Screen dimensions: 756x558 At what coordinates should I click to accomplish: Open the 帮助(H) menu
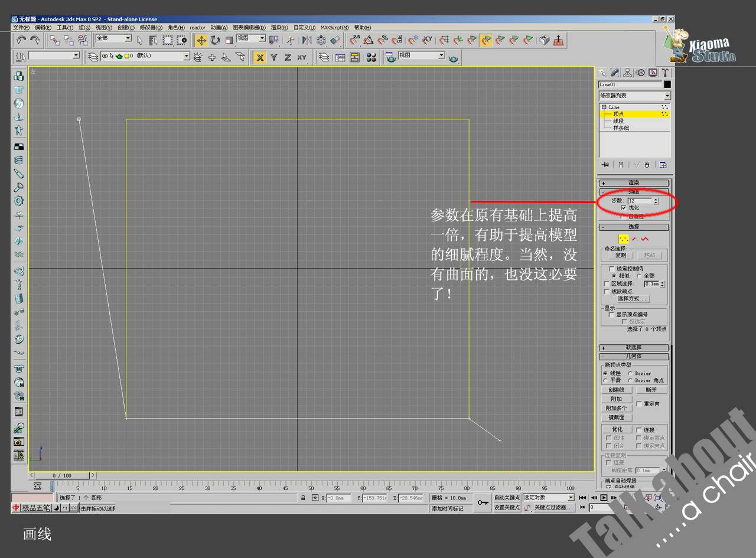click(363, 27)
